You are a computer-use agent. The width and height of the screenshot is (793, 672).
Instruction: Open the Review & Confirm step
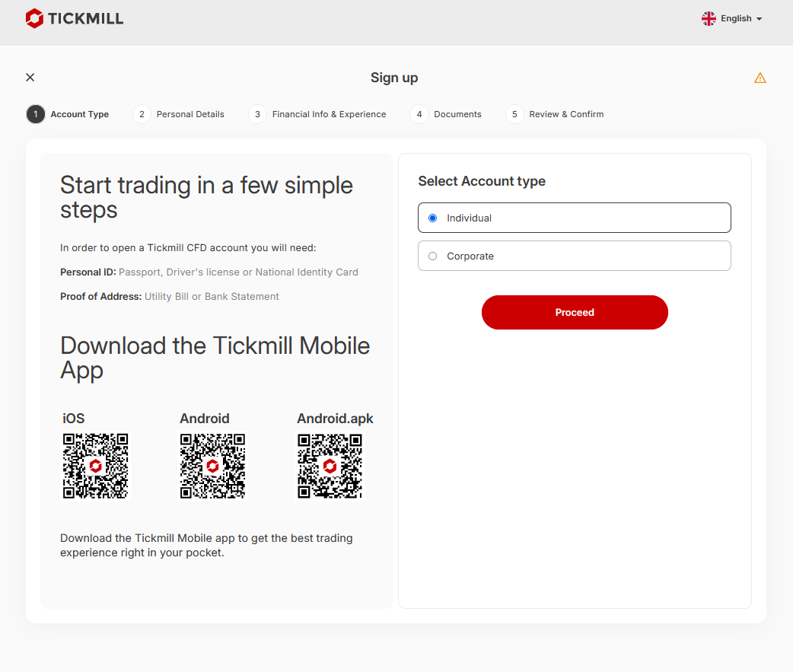(566, 114)
